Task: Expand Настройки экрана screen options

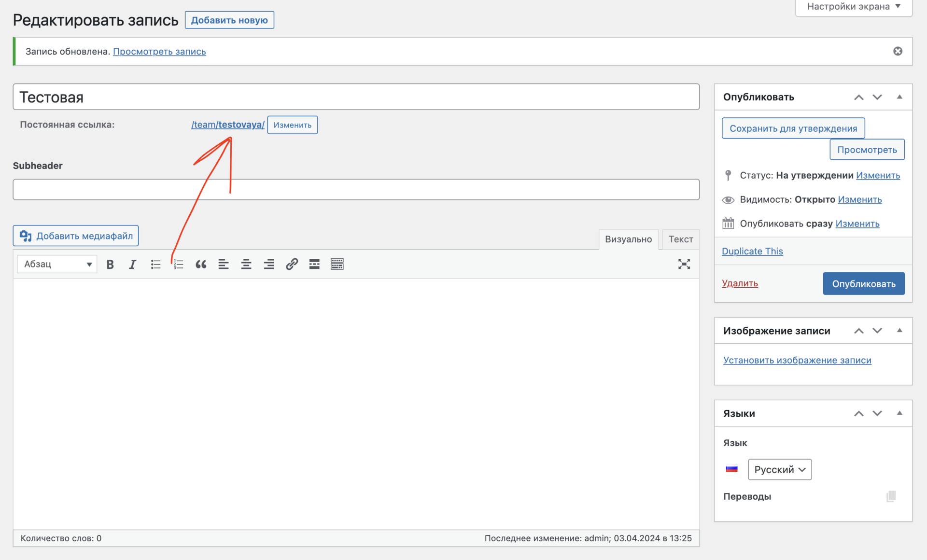Action: [x=854, y=7]
